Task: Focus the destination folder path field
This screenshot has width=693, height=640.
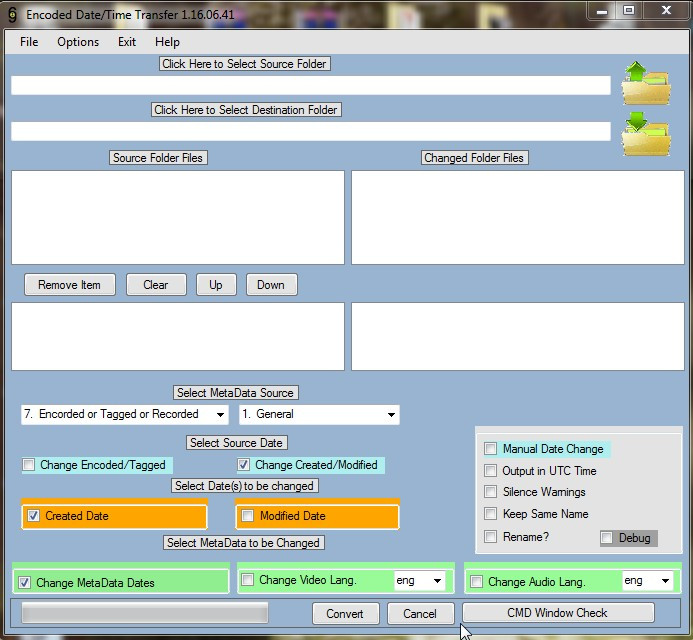Action: click(311, 132)
